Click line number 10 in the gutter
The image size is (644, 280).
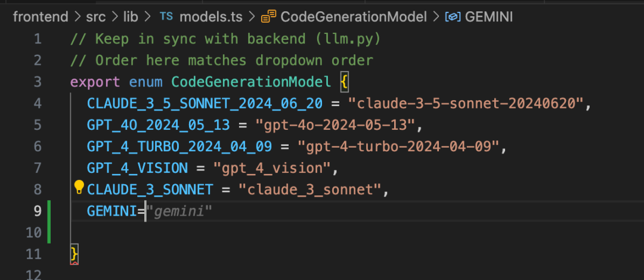tap(33, 232)
